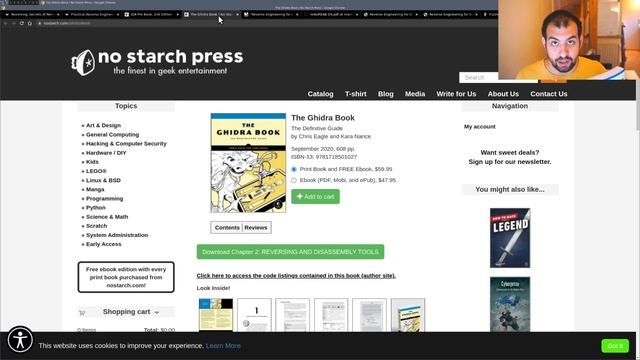
Task: Open the Catalog menu item
Action: (x=320, y=94)
